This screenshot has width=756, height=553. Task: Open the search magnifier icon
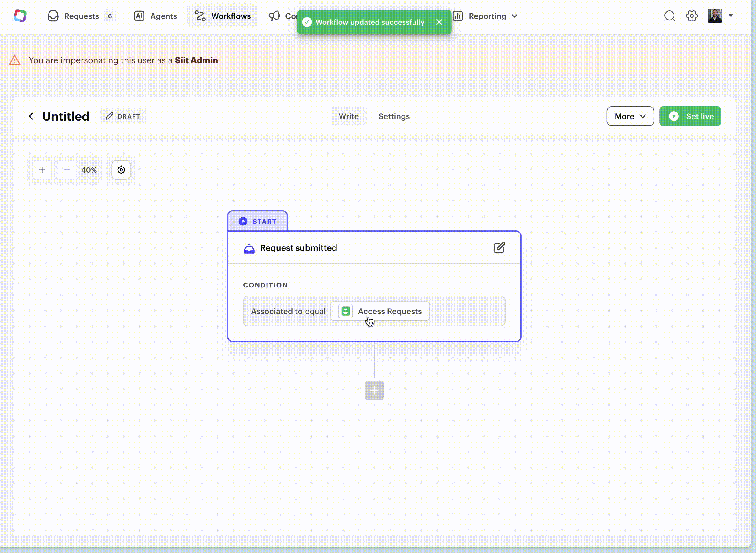click(x=669, y=16)
